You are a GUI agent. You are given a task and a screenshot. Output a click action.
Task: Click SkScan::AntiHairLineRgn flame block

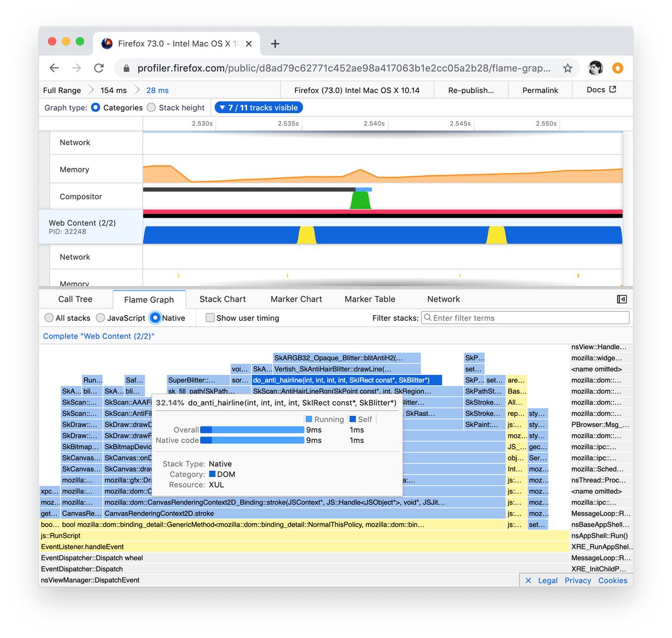click(x=357, y=391)
